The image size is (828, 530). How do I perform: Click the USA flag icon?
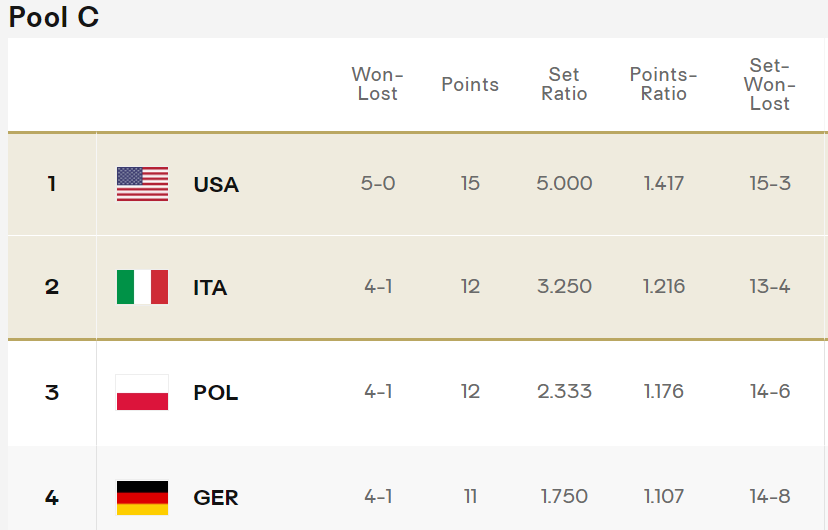tap(143, 184)
